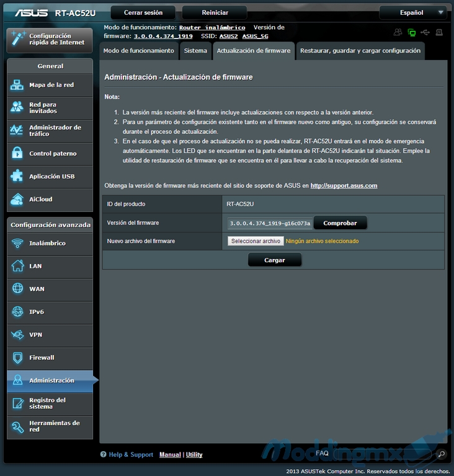Click the Registro del sistema icon
The image size is (454, 476).
(17, 403)
